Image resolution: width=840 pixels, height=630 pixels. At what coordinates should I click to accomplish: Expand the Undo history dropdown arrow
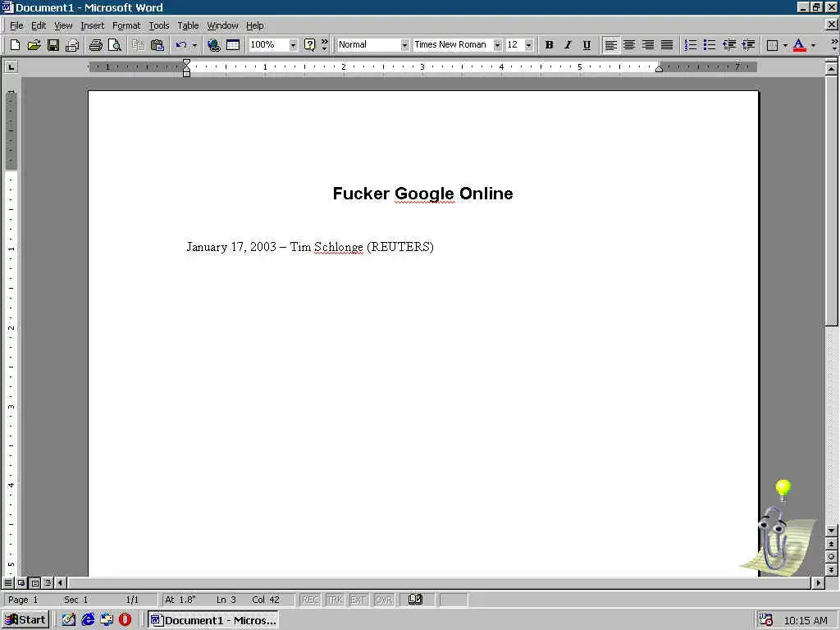point(194,45)
